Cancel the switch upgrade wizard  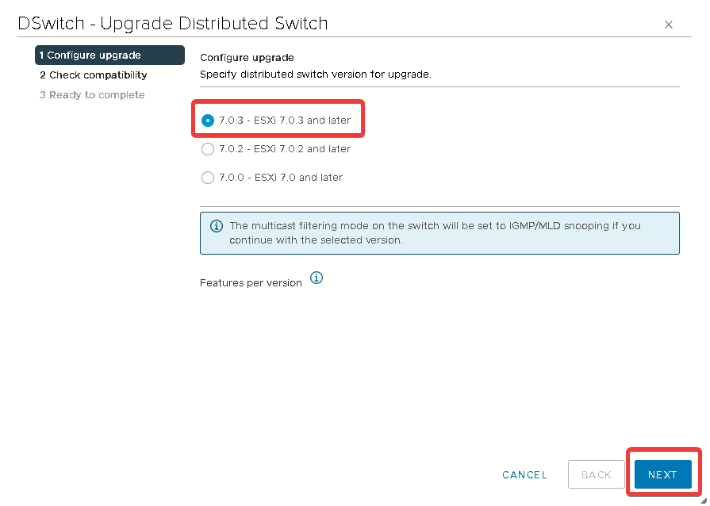(x=525, y=475)
